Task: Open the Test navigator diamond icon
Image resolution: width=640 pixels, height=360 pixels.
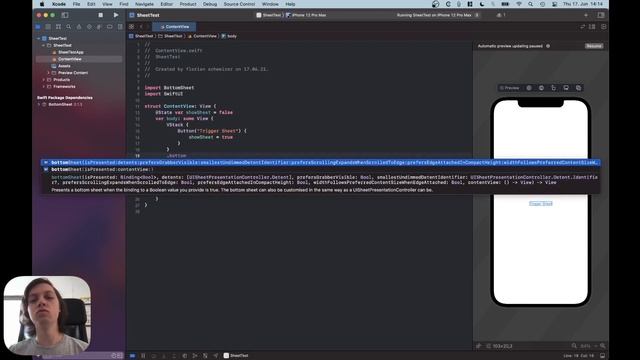Action: [89, 27]
